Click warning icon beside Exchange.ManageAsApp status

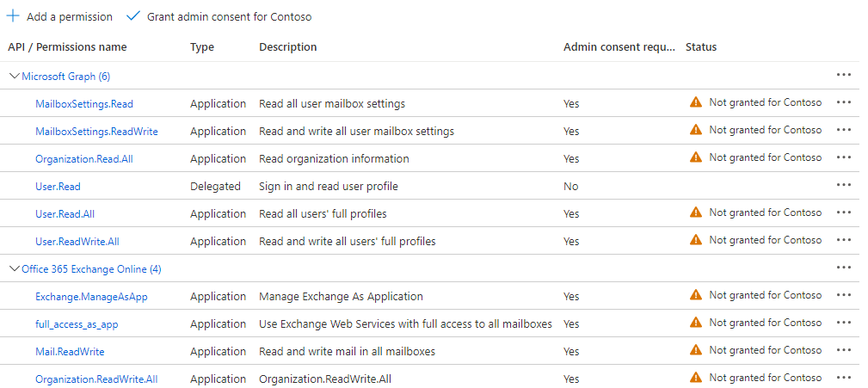(x=696, y=295)
